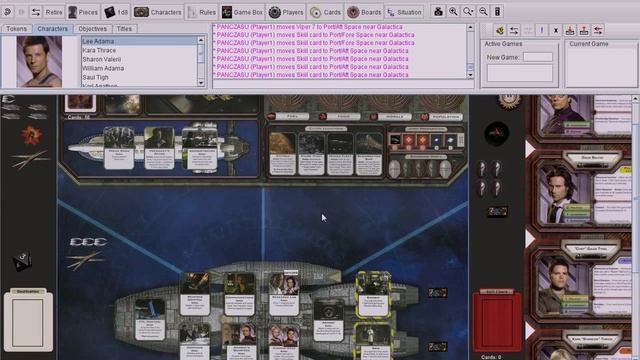Roll the 1d8 die button
The height and width of the screenshot is (360, 640).
coord(116,12)
